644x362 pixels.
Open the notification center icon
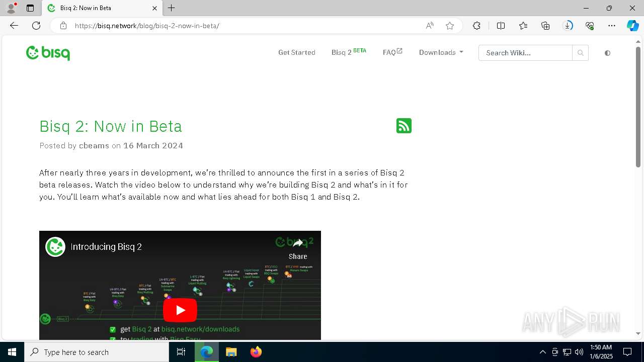(627, 352)
